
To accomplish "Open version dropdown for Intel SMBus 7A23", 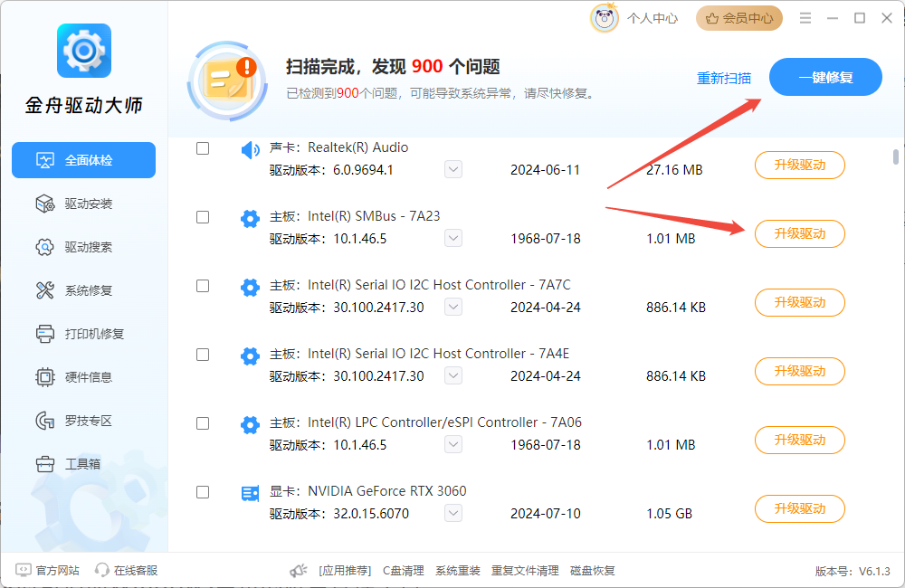I will [453, 238].
